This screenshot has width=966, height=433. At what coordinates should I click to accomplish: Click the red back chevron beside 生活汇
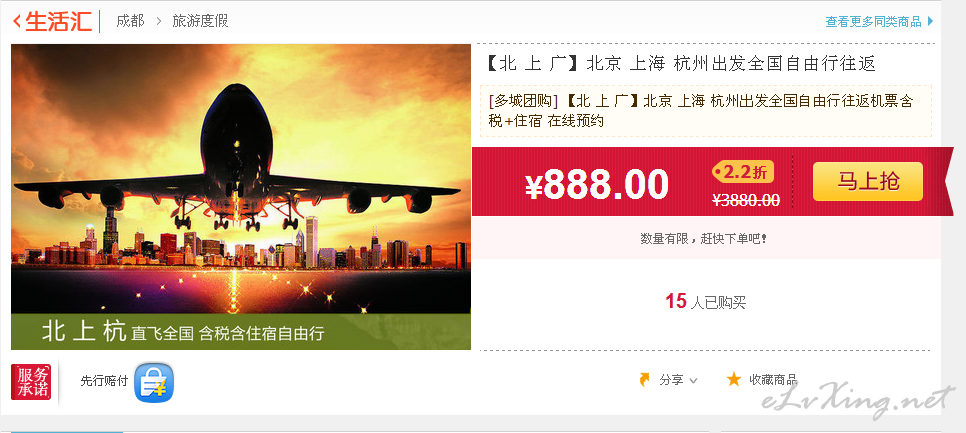17,21
